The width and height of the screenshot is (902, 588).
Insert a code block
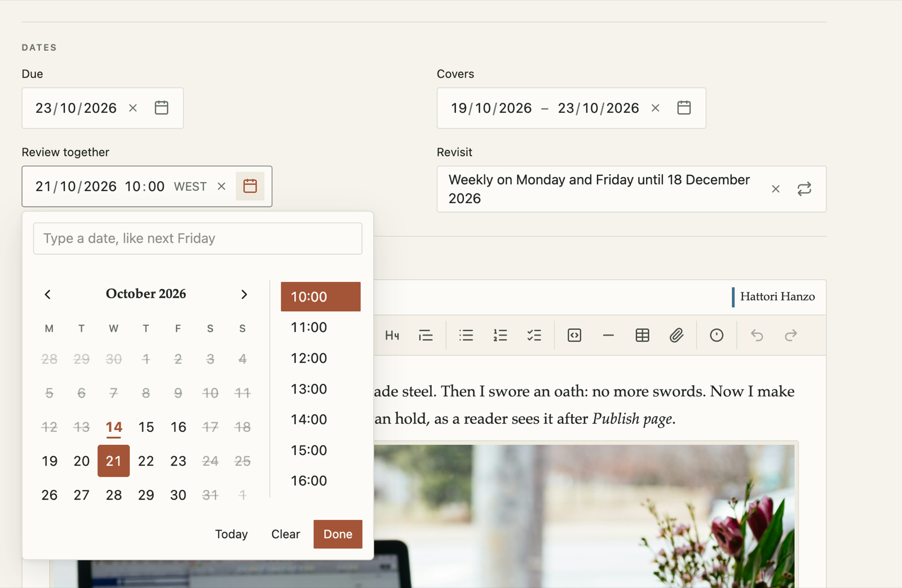[x=574, y=335]
